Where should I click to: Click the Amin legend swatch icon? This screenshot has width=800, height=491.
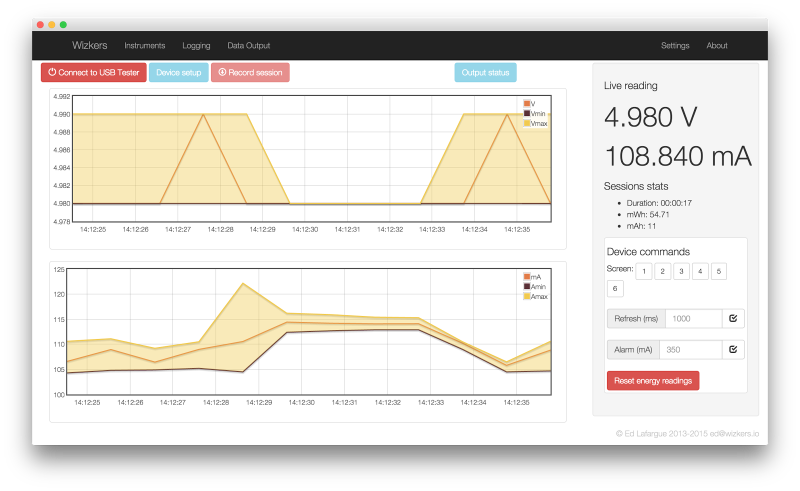(527, 287)
